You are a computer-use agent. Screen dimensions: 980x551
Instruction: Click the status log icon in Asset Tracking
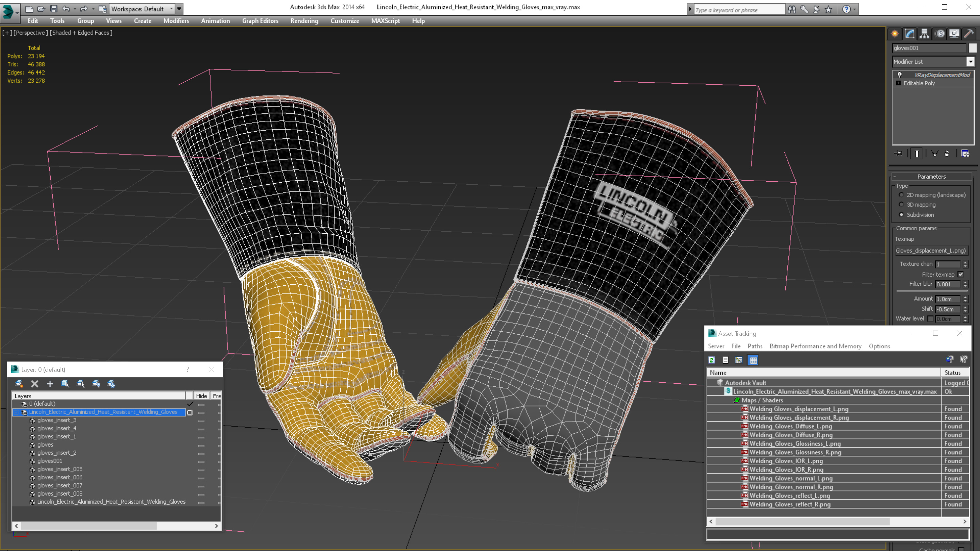coord(725,360)
